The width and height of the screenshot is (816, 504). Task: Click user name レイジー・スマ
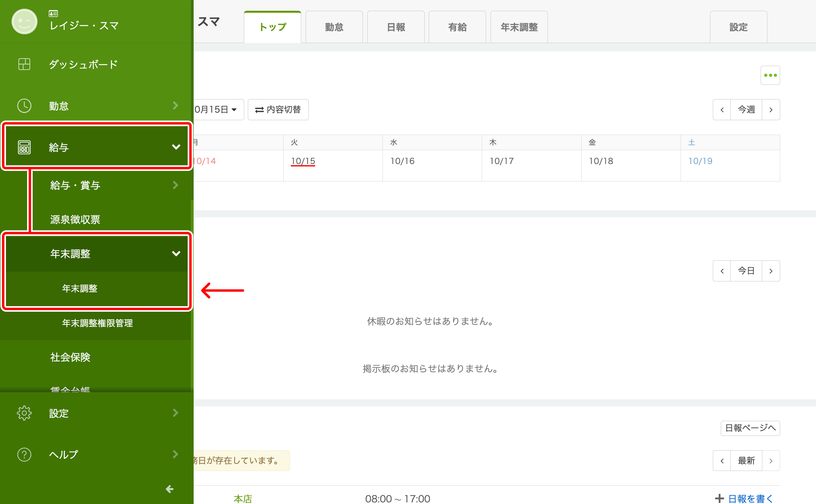84,26
